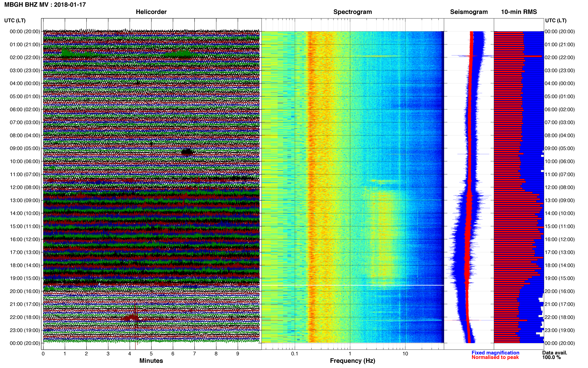Click the "18:00 (14:00)" label on the right axis
Screen dimensions: 588x368
click(x=560, y=265)
